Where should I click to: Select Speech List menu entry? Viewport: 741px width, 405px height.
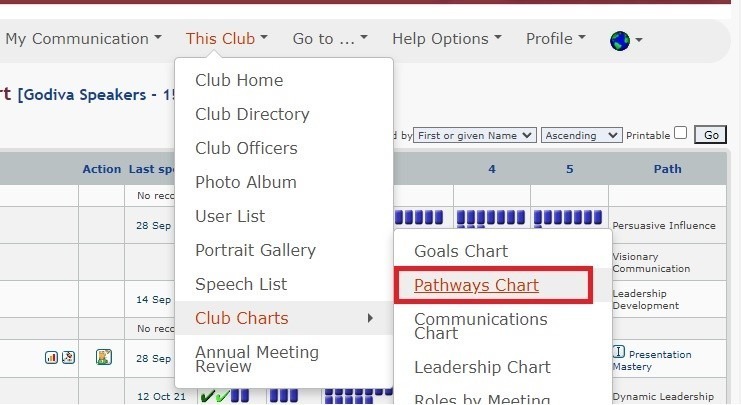(241, 284)
